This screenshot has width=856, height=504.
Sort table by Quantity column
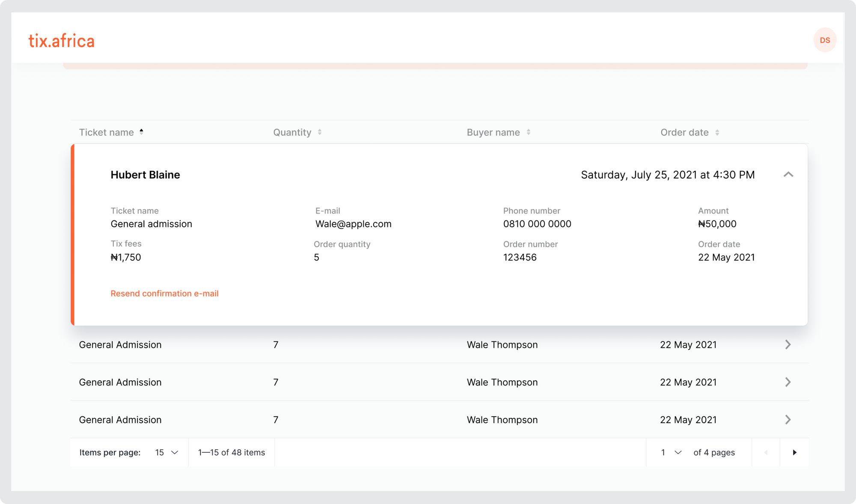[x=319, y=133]
